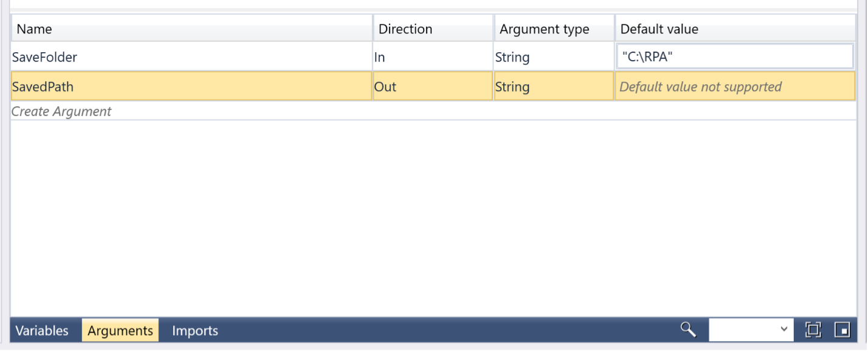Image resolution: width=868 pixels, height=352 pixels.
Task: Click the Fit to Screen icon
Action: (x=812, y=330)
